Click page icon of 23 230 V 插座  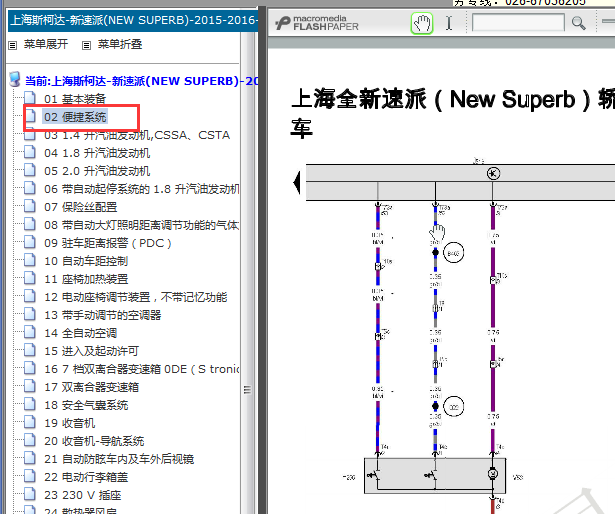30,494
